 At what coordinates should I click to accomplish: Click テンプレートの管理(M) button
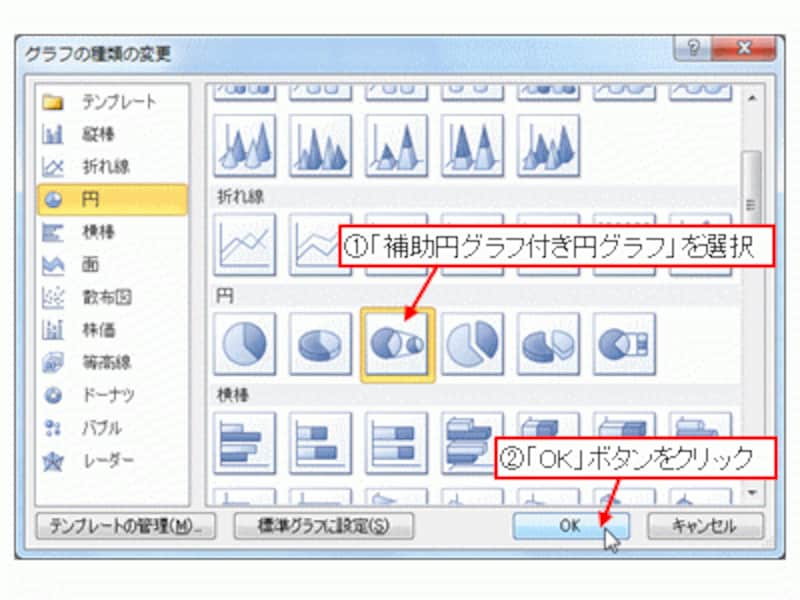click(126, 526)
